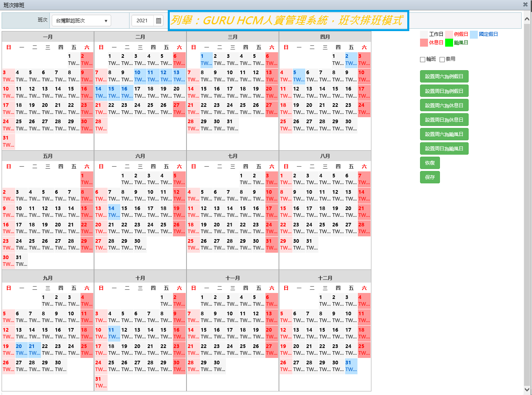This screenshot has width=532, height=395.
Task: Select the 休息日 red legend swatch
Action: (x=424, y=43)
